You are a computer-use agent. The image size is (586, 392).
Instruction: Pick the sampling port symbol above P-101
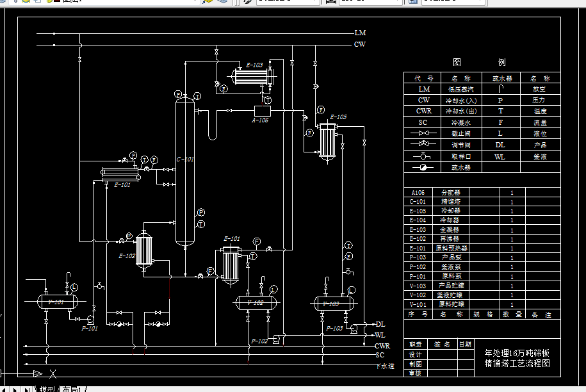click(100, 286)
